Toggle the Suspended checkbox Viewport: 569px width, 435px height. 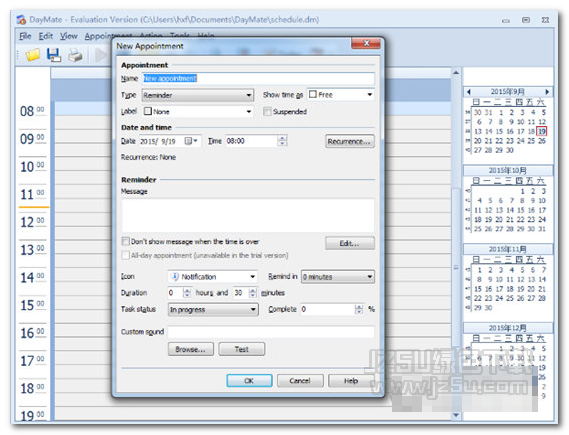click(267, 111)
